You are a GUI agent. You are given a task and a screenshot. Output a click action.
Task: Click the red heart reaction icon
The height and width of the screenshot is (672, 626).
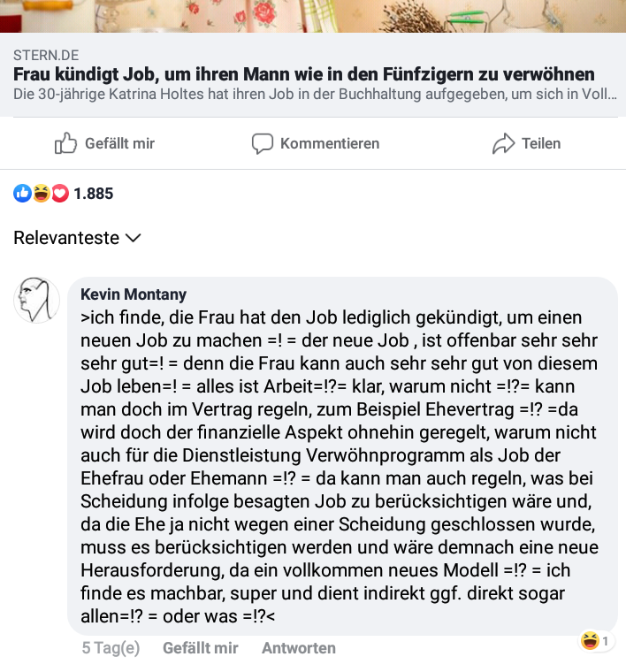pyautogui.click(x=60, y=194)
